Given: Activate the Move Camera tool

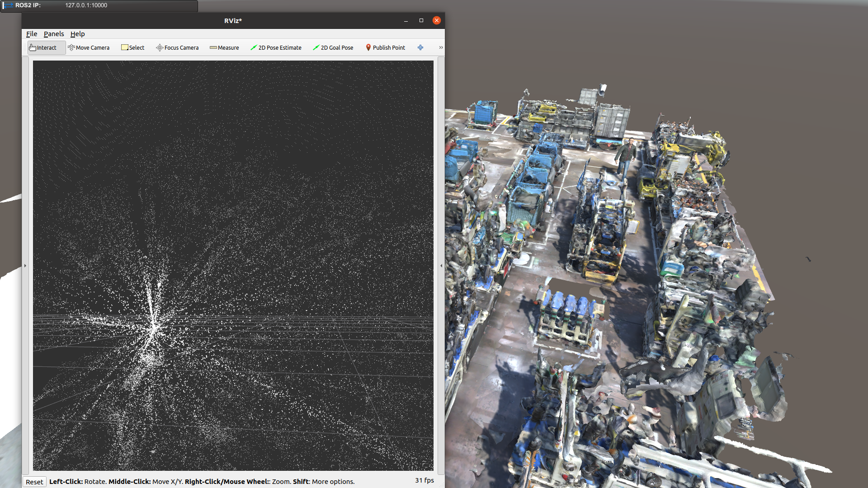Looking at the screenshot, I should pyautogui.click(x=89, y=47).
